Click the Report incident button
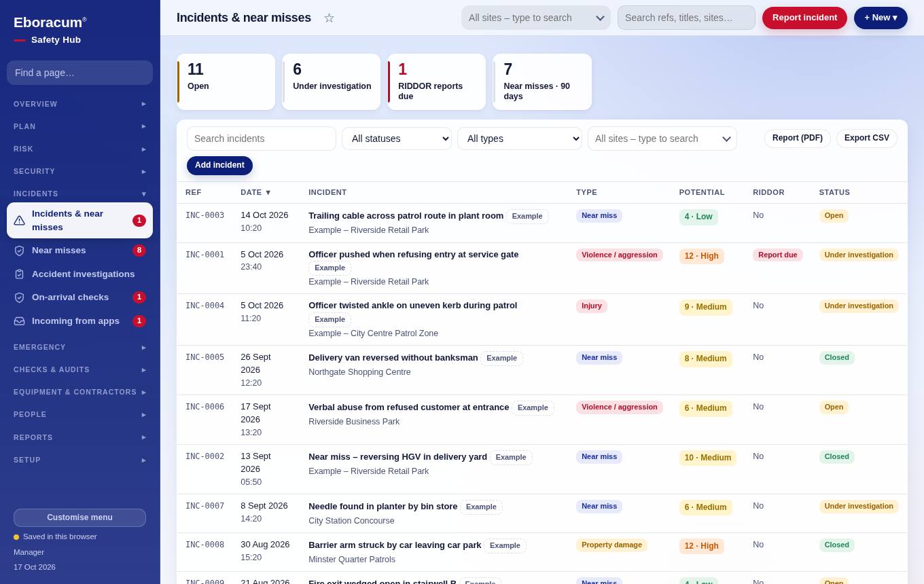This screenshot has height=584, width=924. coord(804,18)
